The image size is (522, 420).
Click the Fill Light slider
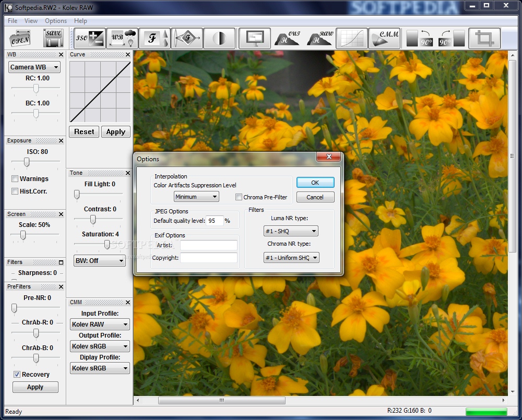point(77,195)
